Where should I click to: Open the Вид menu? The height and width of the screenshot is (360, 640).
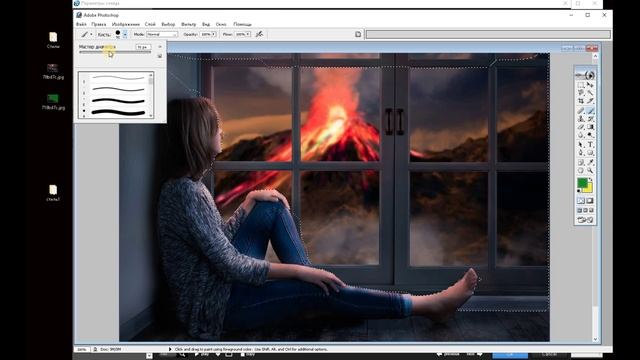(x=206, y=24)
